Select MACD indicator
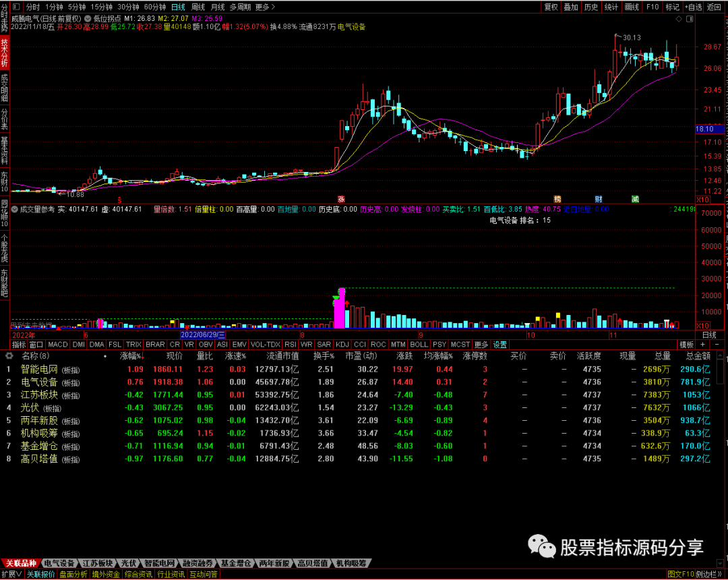The width and height of the screenshot is (728, 580). coord(58,345)
